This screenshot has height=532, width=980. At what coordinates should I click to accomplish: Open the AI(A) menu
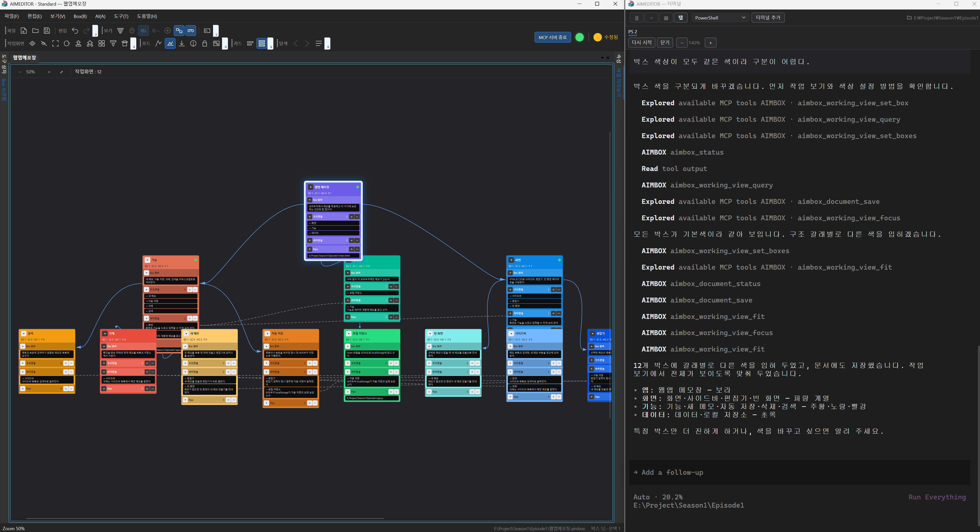click(100, 16)
